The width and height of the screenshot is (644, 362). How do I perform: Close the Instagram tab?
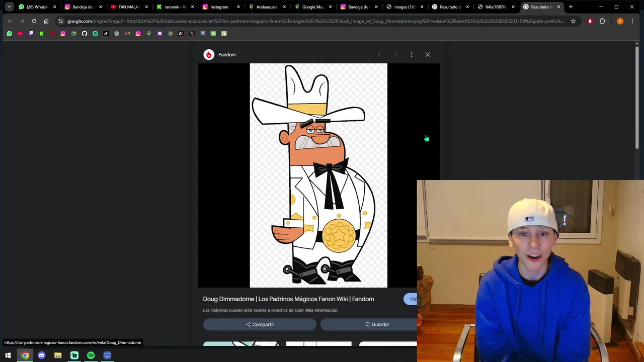pos(238,7)
